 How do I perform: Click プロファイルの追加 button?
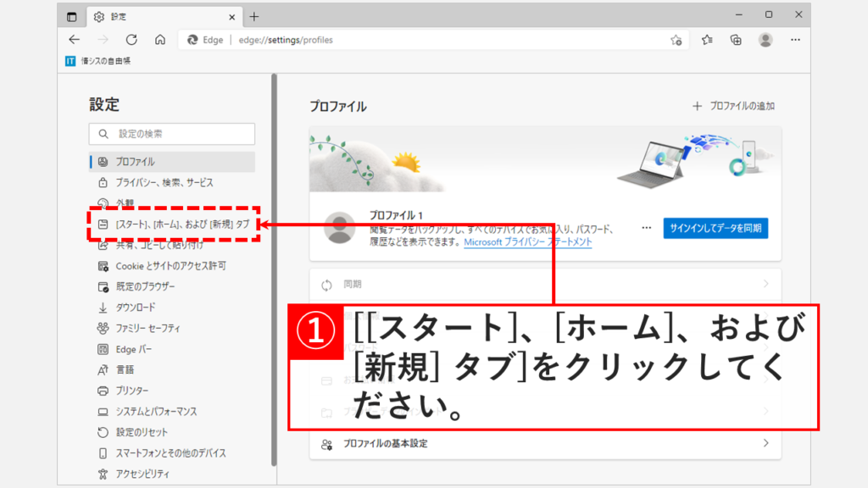click(x=733, y=106)
